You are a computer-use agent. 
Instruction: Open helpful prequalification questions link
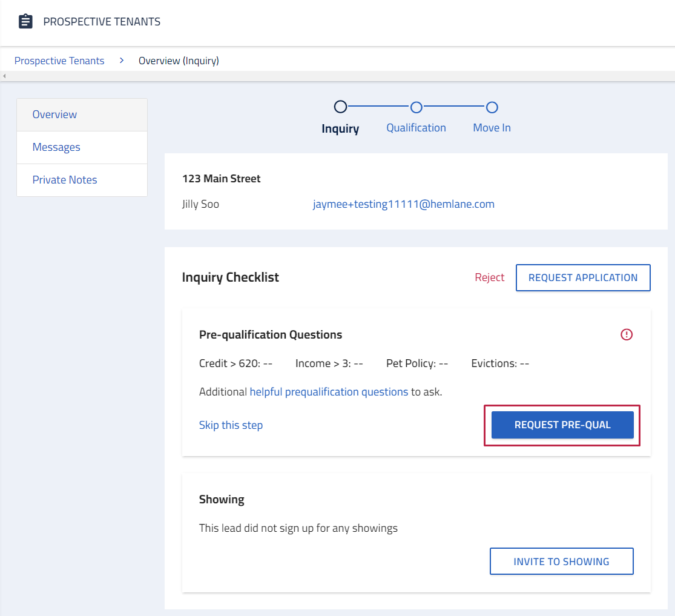[329, 392]
